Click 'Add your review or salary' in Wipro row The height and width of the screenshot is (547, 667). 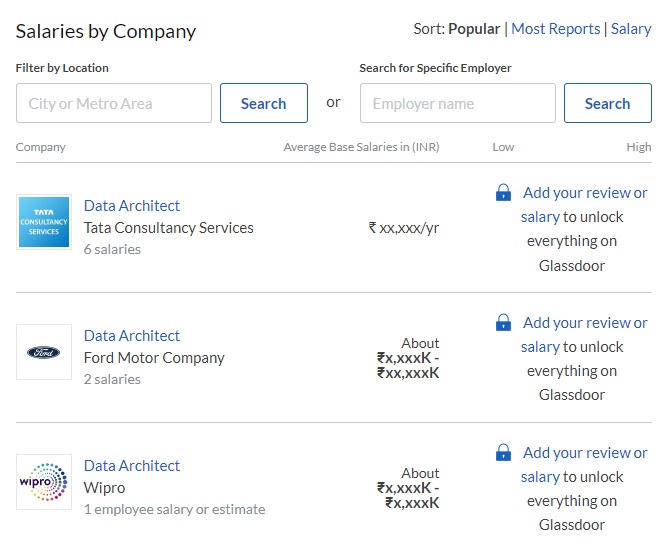coord(584,453)
